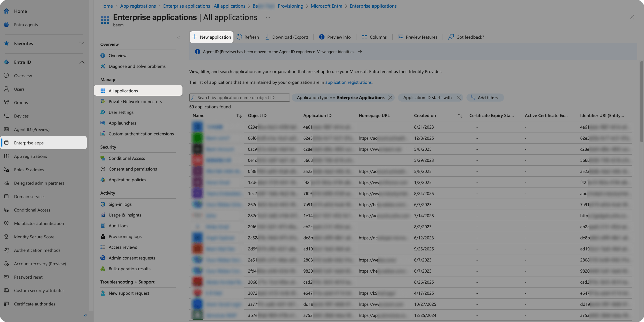Open the Devices page icon
The height and width of the screenshot is (322, 644).
(6, 116)
